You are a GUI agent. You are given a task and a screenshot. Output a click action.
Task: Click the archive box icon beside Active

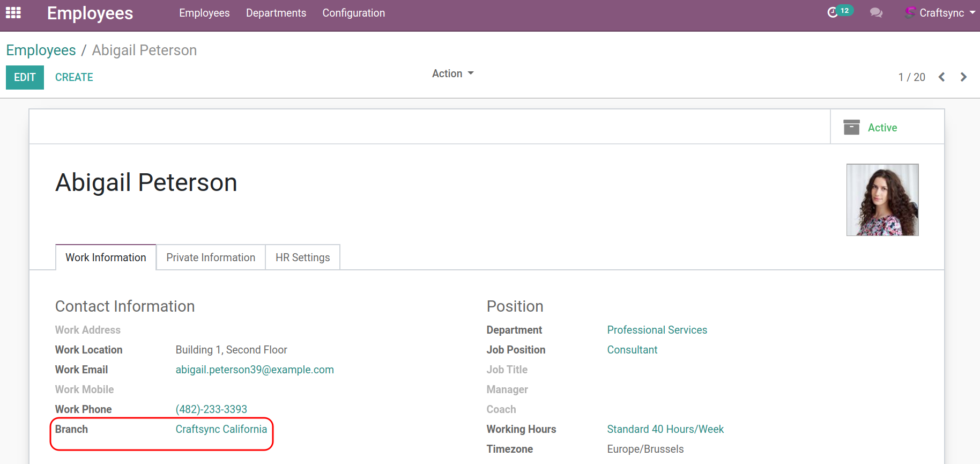851,127
